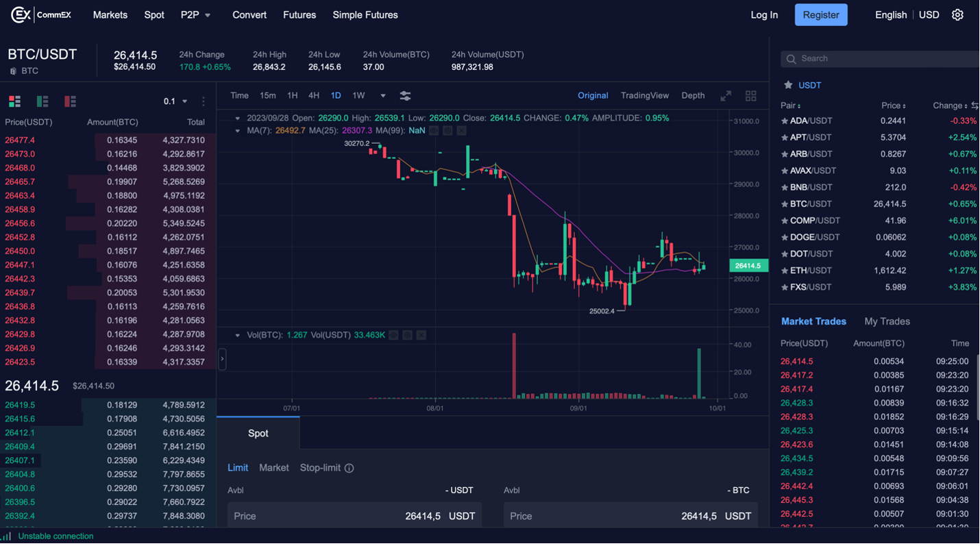Click the 26414.5 current price axis label
Screen dimensions: 980x546
(748, 265)
